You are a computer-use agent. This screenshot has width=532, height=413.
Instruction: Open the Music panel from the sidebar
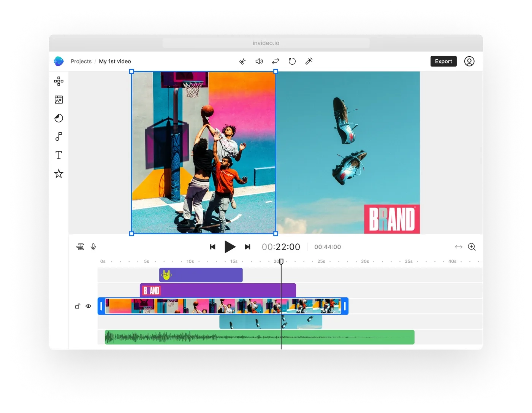coord(59,137)
